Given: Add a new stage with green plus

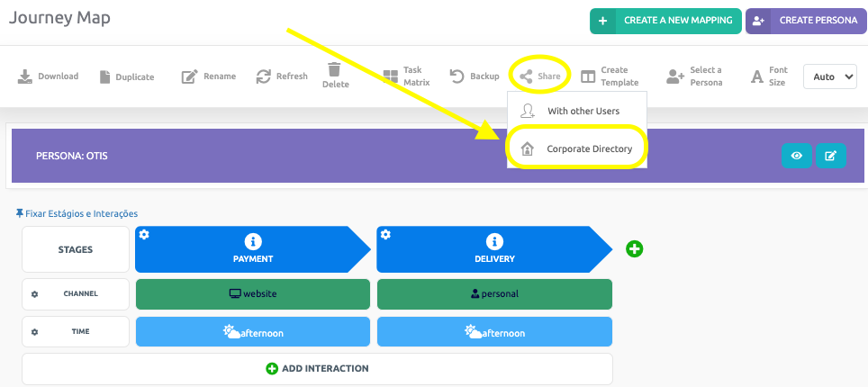Looking at the screenshot, I should [634, 248].
